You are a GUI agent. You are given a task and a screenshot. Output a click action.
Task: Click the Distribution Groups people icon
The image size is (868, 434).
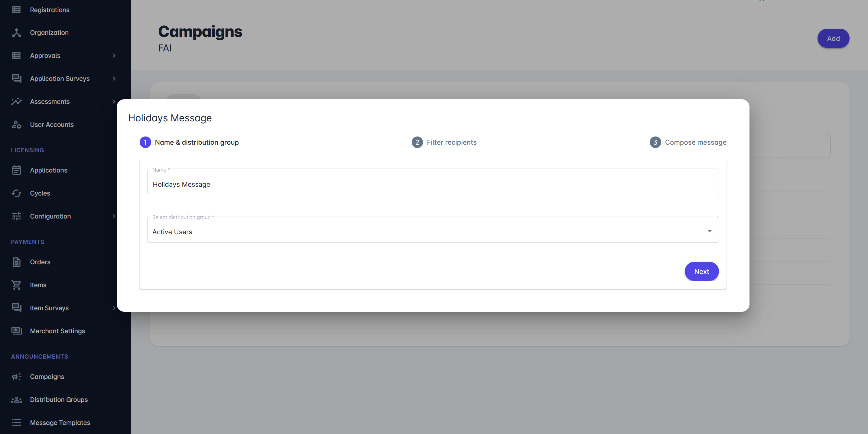16,399
